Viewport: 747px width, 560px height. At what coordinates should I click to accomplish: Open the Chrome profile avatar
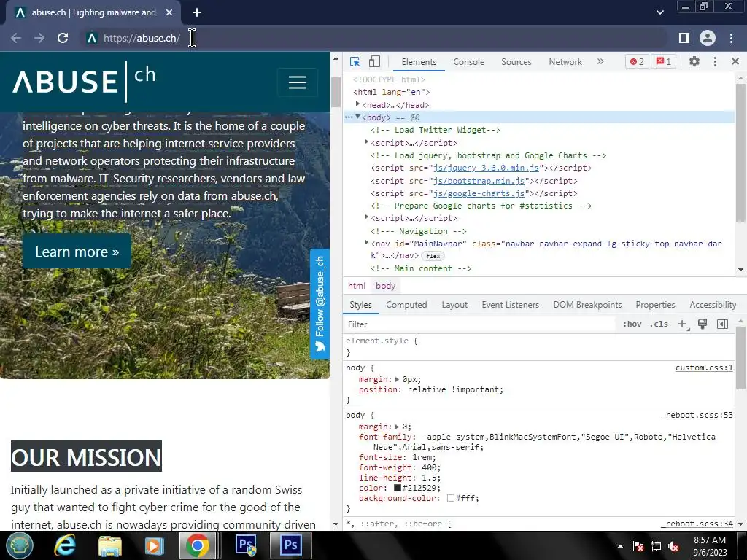pyautogui.click(x=708, y=38)
